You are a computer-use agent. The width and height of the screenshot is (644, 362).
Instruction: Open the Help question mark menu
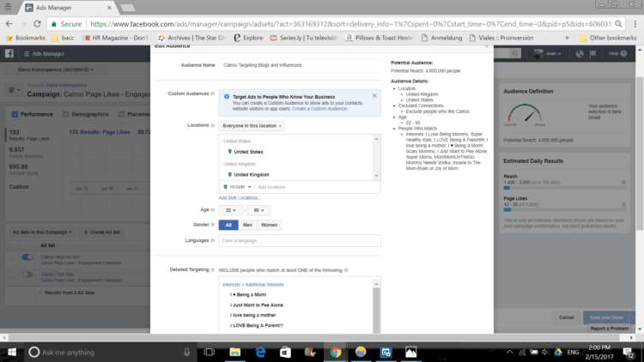624,53
